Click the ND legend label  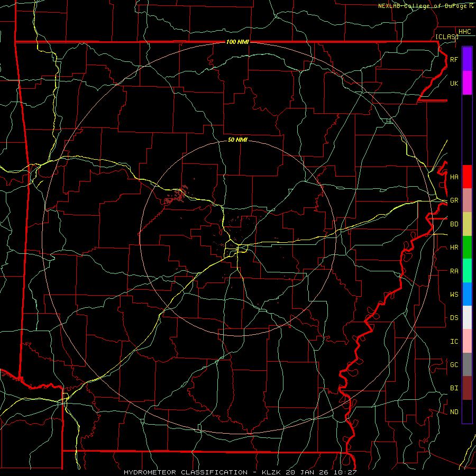454,412
